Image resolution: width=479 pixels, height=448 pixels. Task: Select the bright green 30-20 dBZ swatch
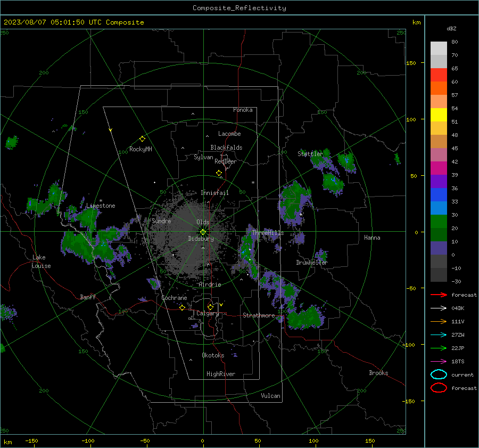(x=439, y=222)
